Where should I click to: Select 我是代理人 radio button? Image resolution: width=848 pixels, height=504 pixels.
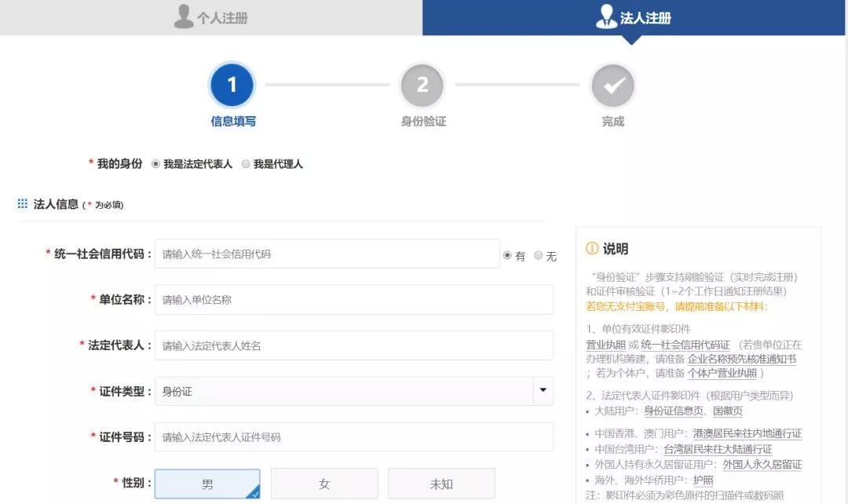[x=247, y=164]
